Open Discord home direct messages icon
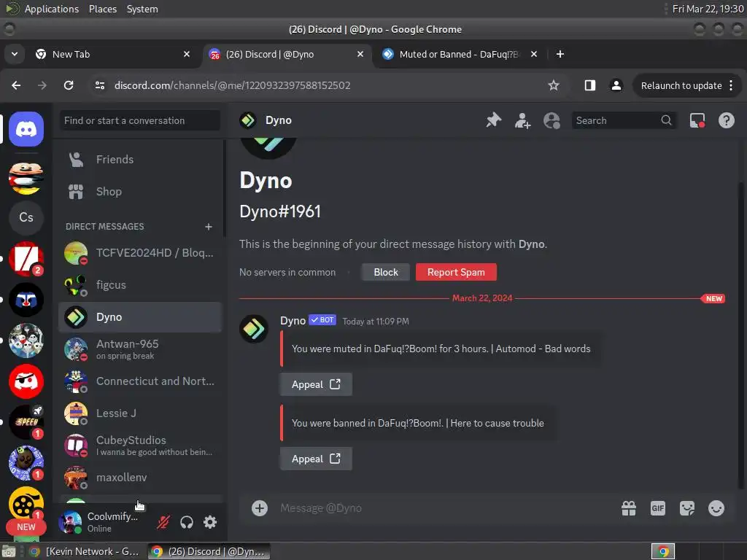The height and width of the screenshot is (560, 747). [26, 129]
